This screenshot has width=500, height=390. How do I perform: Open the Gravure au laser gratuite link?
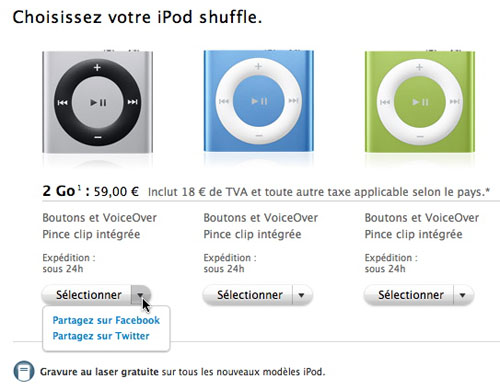(99, 372)
